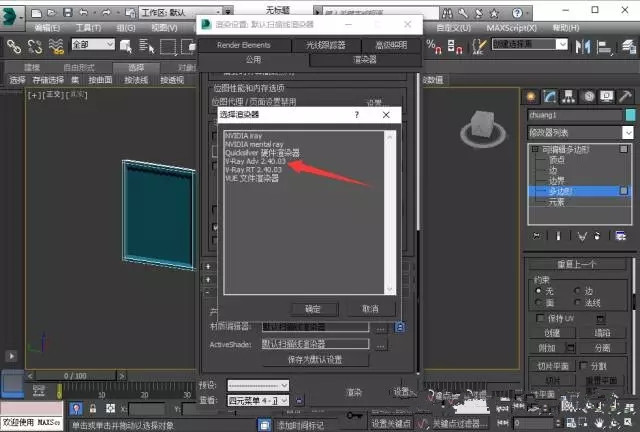
Task: Click the lock selection padlock icon in status bar
Action: point(93,408)
